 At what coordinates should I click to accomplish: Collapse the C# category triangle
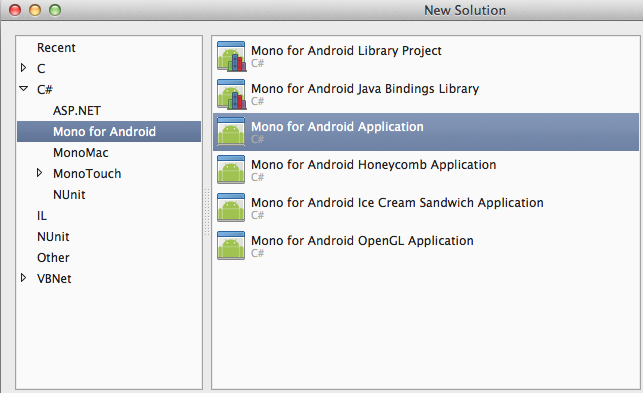pos(23,89)
